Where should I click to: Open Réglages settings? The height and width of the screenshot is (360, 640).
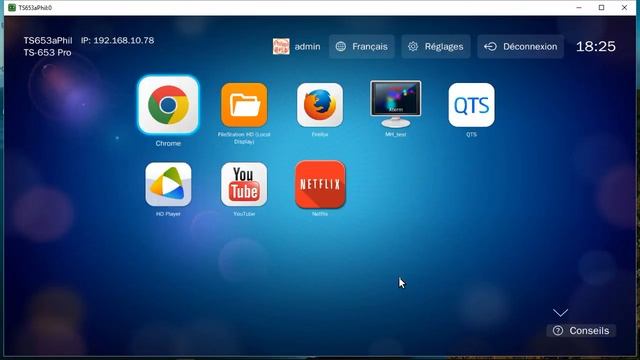coord(436,47)
